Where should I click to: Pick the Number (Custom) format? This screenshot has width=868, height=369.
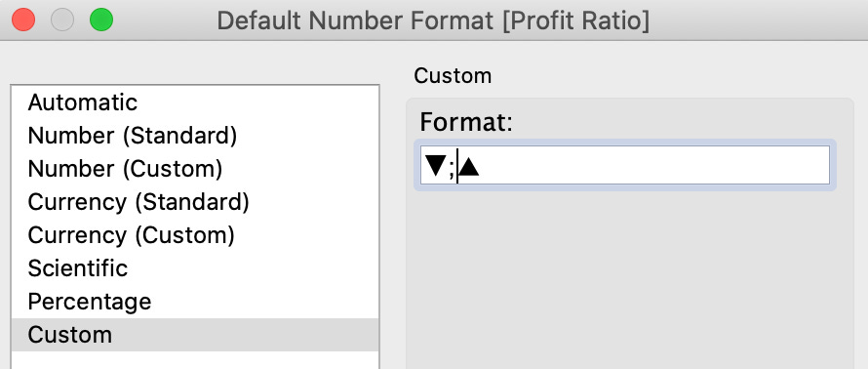point(195,169)
